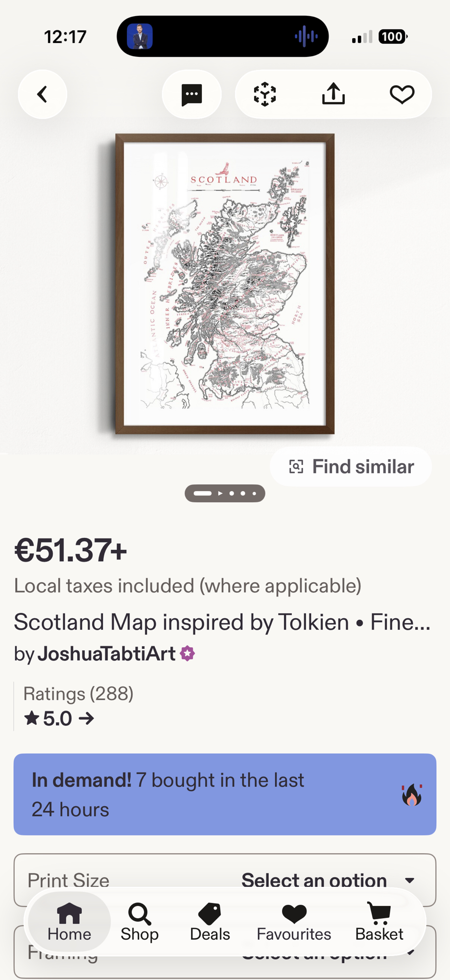Tap the back arrow button
450x980 pixels.
tap(43, 94)
